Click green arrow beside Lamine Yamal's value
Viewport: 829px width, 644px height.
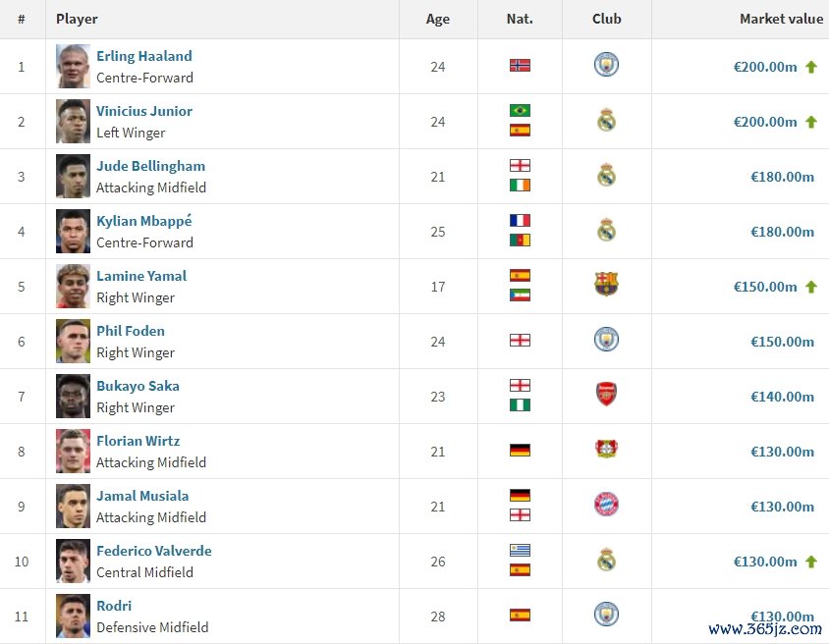(x=811, y=287)
